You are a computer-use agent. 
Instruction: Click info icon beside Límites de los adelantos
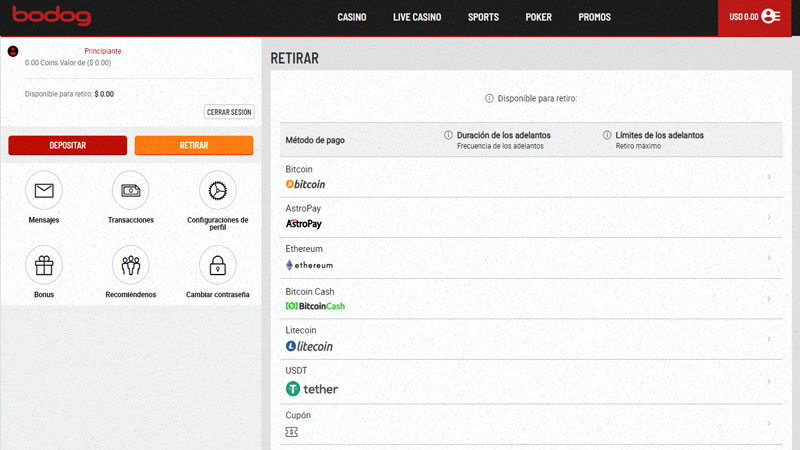click(x=607, y=135)
